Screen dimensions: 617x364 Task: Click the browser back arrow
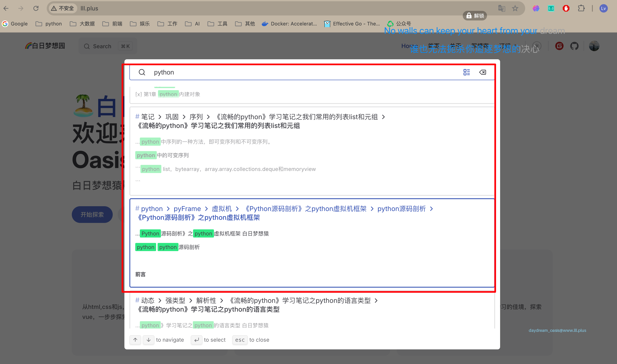point(6,8)
